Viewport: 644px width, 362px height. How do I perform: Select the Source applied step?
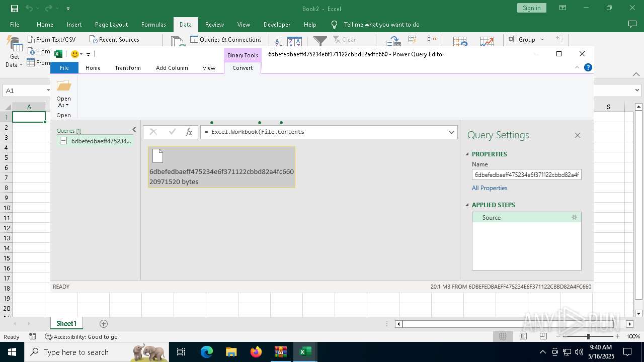click(526, 218)
